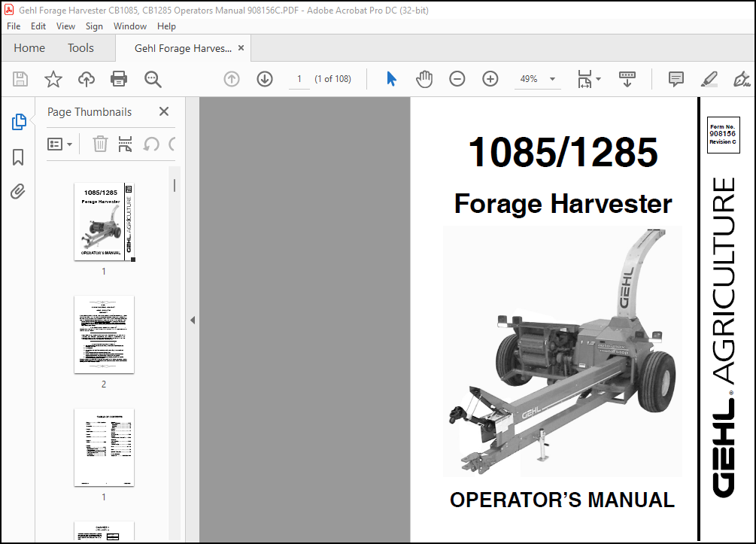Open the Help menu
The image size is (756, 544).
[166, 26]
